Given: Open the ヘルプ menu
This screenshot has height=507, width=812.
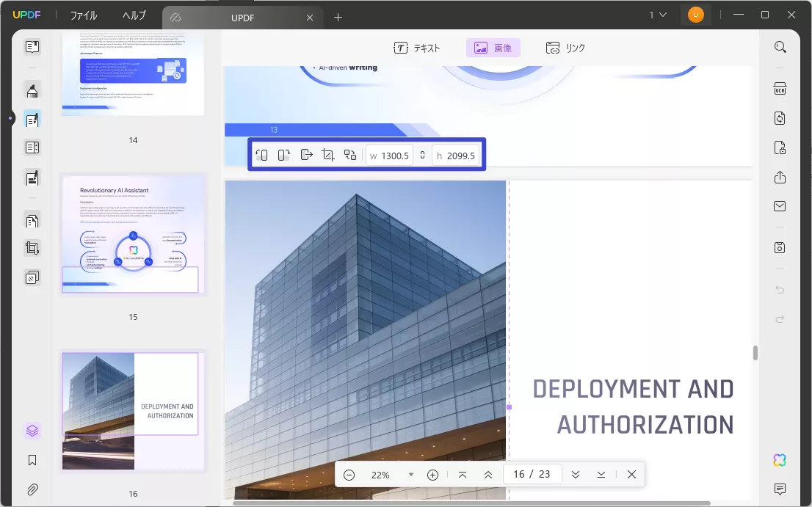Looking at the screenshot, I should (x=134, y=15).
